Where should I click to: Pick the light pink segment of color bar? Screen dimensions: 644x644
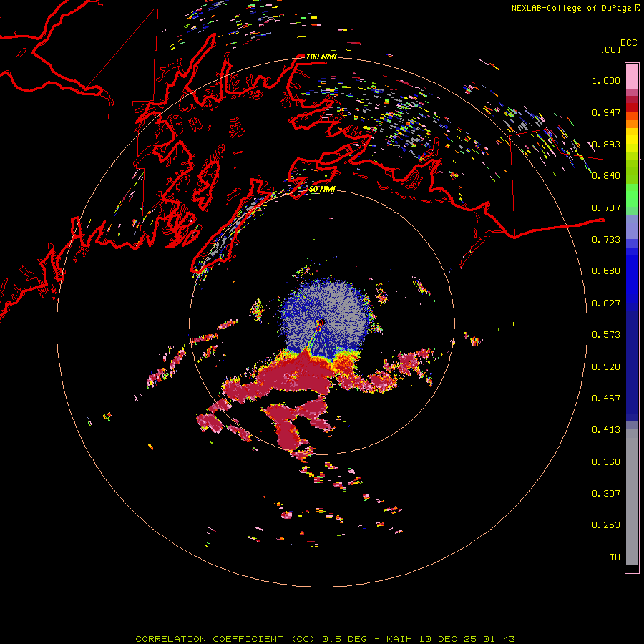click(x=632, y=77)
